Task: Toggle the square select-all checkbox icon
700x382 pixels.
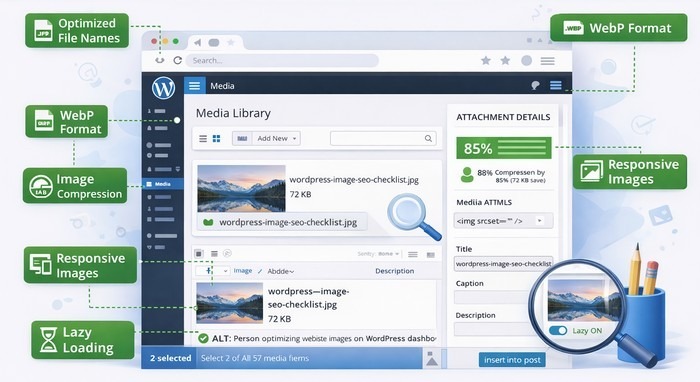Action: pos(199,253)
